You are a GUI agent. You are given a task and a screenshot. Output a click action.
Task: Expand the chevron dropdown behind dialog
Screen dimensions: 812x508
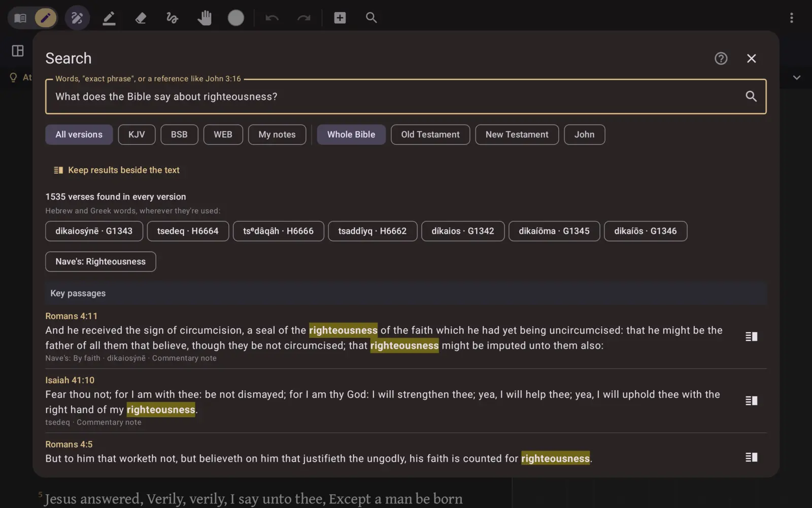click(797, 78)
